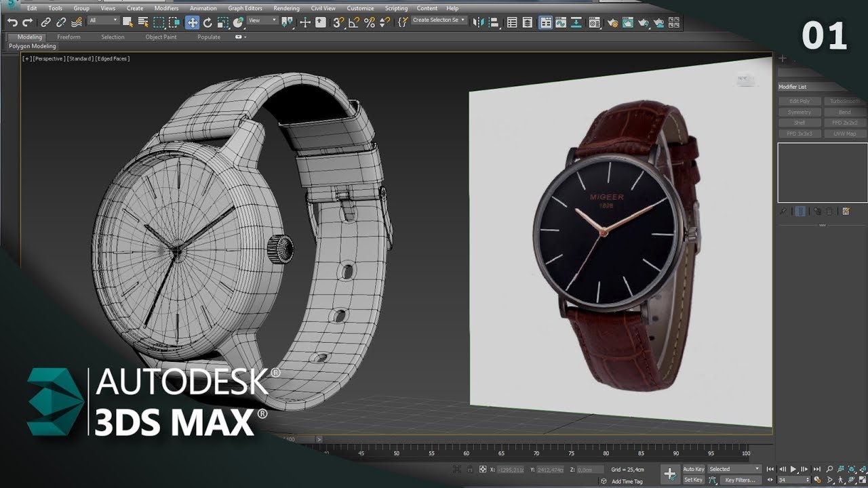Select the Select and Link tool
Screen dimensions: 868x488
tap(45, 22)
